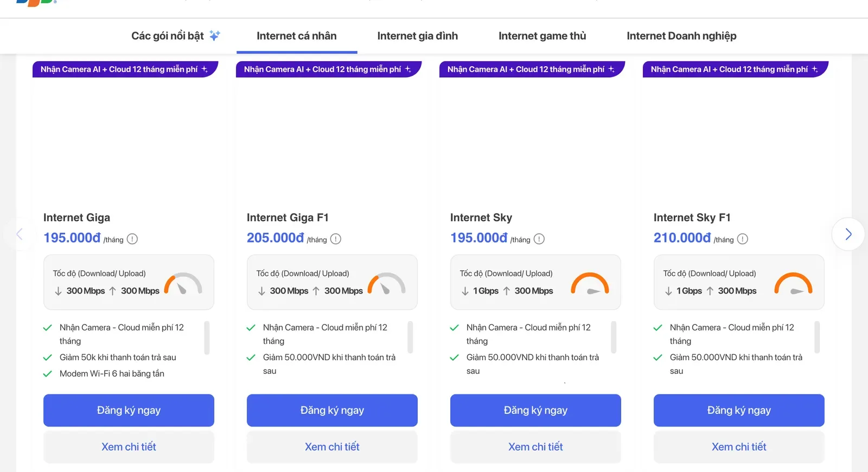Click price info icon for Internet Sky
868x472 pixels.
(539, 239)
